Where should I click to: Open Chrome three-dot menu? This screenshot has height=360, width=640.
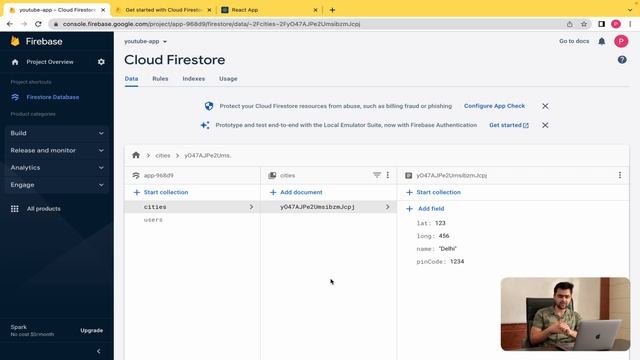[x=631, y=24]
